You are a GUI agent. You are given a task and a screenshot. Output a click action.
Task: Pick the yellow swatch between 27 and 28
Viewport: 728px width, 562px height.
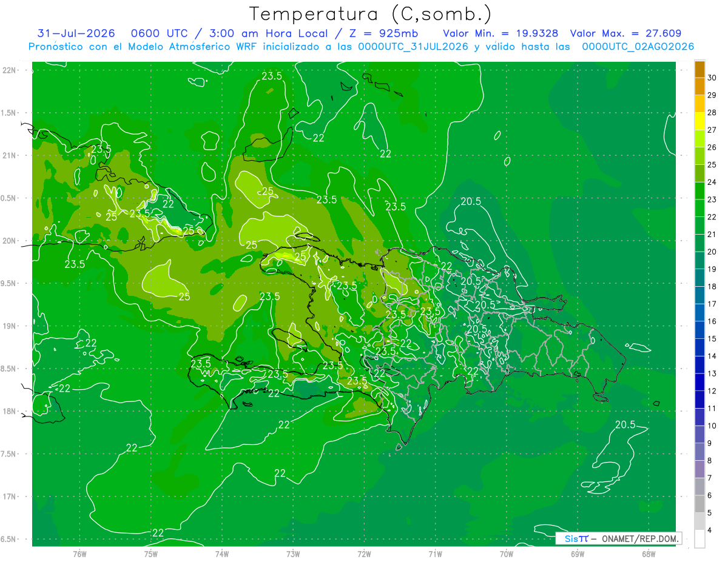[x=700, y=121]
